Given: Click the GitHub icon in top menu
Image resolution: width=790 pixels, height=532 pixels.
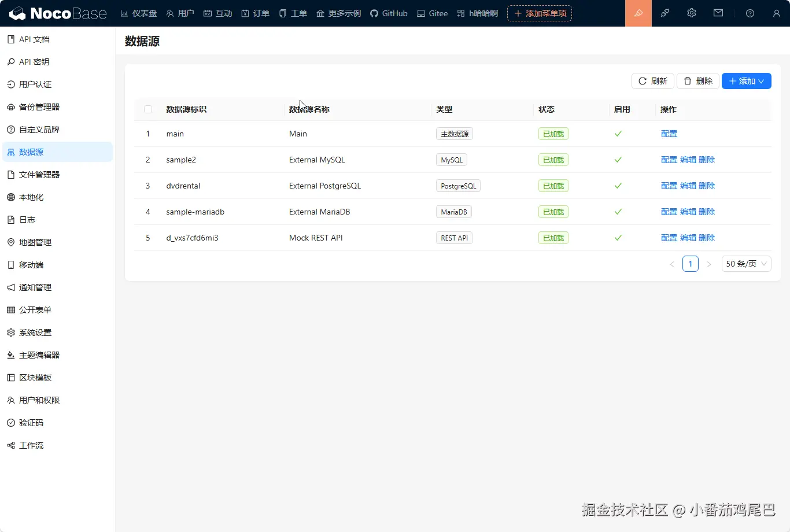Looking at the screenshot, I should click(374, 13).
